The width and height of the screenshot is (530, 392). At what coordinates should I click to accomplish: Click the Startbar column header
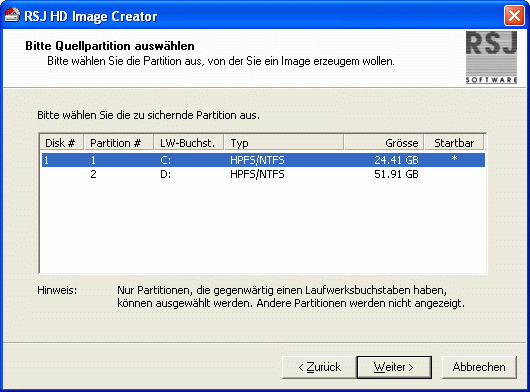click(454, 143)
